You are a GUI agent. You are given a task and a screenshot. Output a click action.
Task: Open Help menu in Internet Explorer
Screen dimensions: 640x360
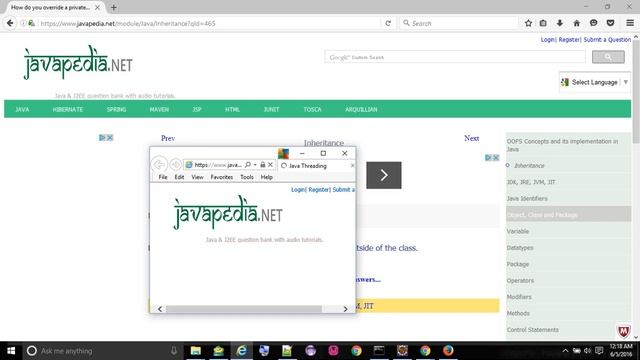pos(267,177)
